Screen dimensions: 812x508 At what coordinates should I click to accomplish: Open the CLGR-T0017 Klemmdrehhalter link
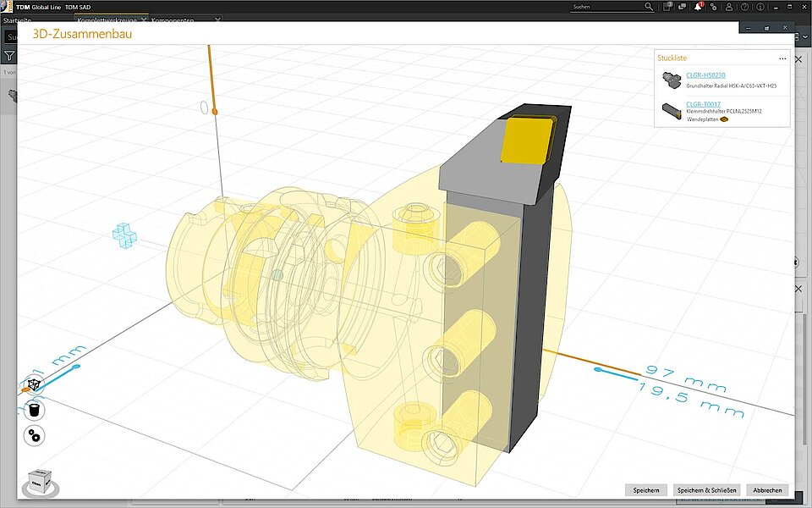[x=704, y=103]
